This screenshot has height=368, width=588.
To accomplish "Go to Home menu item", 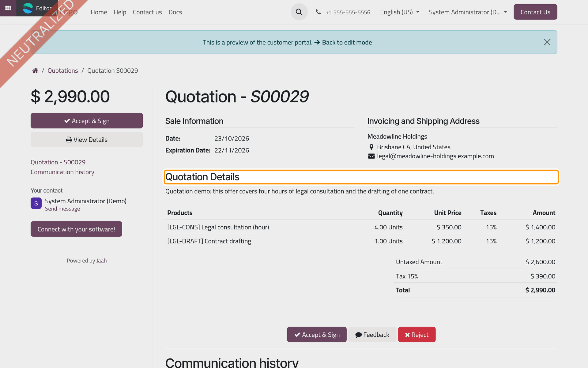I will [x=99, y=12].
